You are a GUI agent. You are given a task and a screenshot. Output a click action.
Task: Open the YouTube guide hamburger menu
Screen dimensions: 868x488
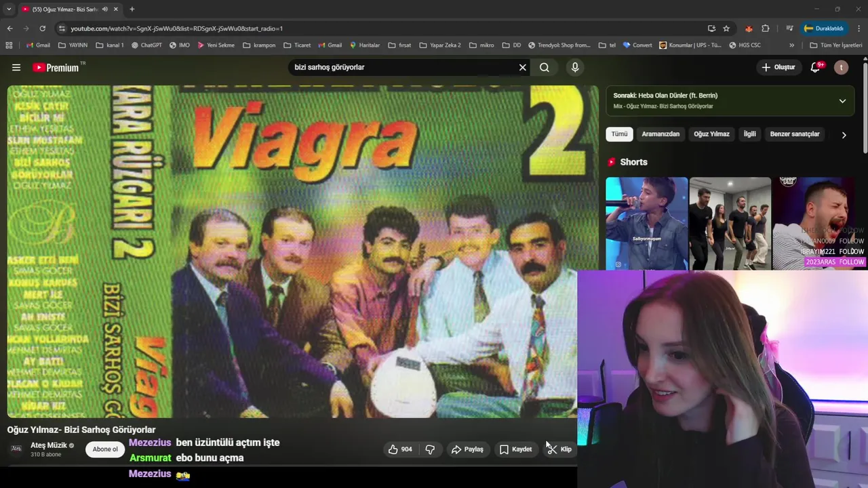(16, 67)
